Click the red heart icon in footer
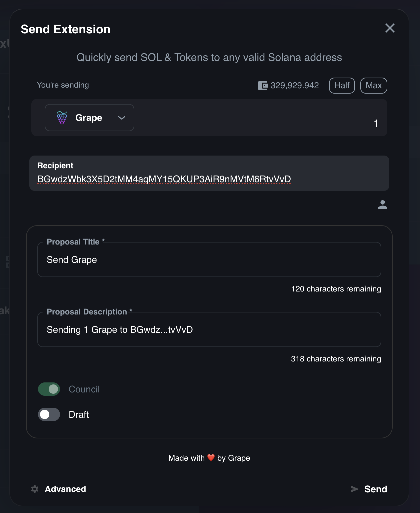Viewport: 420px width, 513px height. coord(211,458)
